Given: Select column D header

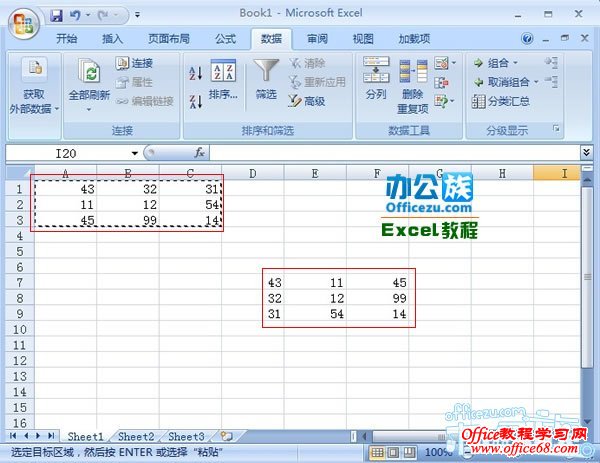Looking at the screenshot, I should (x=253, y=173).
